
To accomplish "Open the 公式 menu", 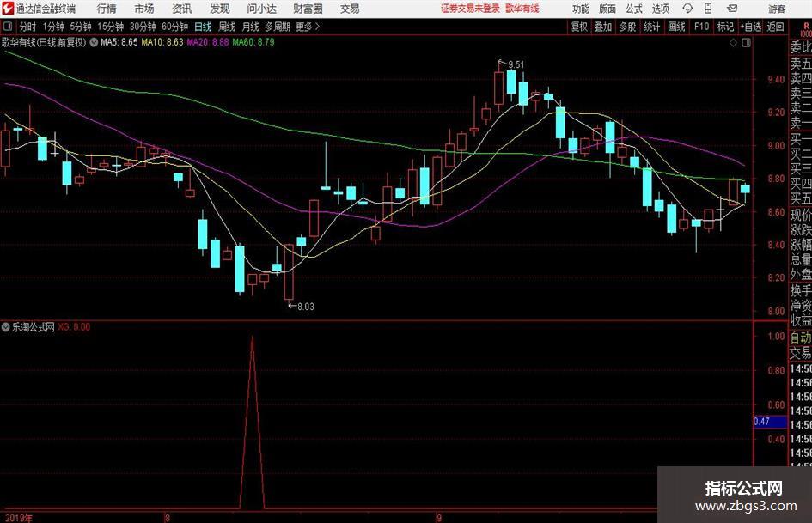I will tap(634, 9).
